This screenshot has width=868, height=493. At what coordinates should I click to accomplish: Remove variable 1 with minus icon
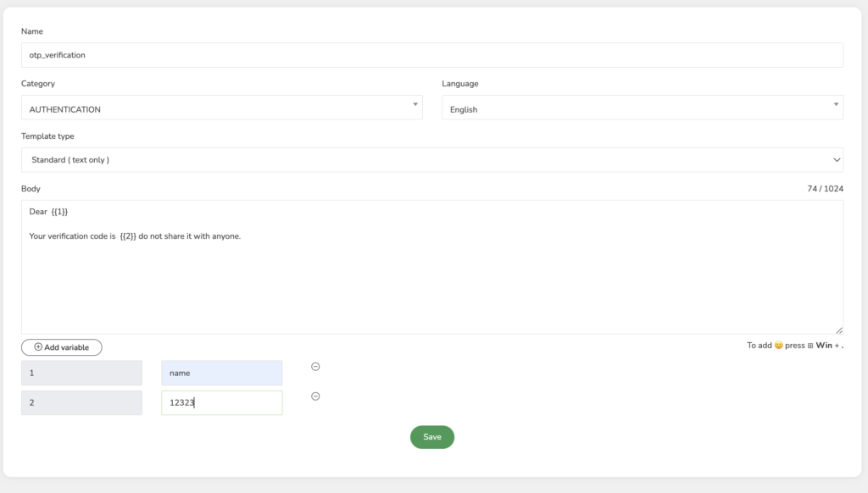tap(315, 366)
